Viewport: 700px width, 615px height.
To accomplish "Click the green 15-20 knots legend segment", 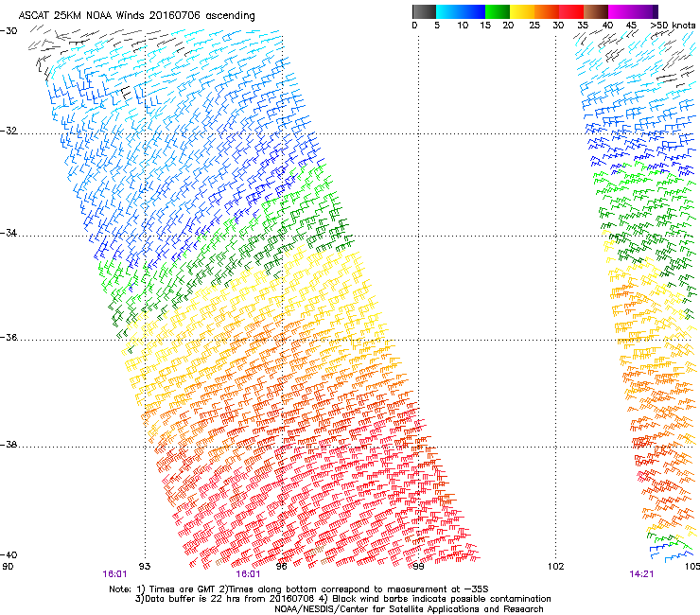I will pyautogui.click(x=498, y=11).
